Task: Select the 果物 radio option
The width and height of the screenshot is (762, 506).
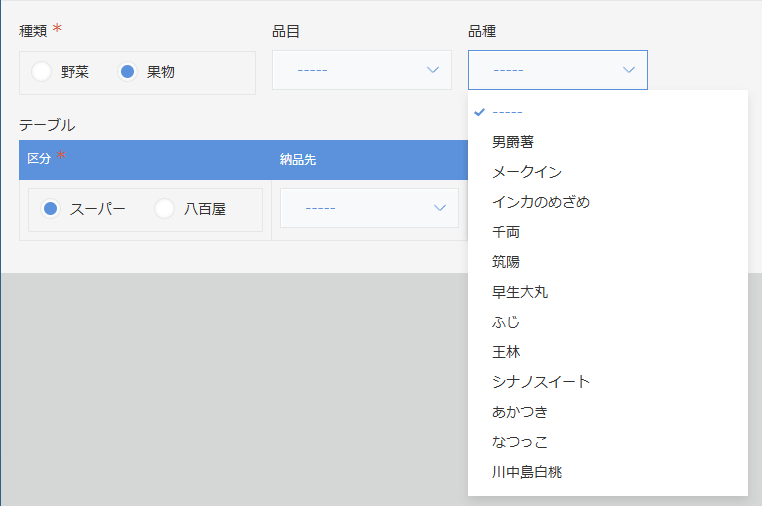Action: 128,72
